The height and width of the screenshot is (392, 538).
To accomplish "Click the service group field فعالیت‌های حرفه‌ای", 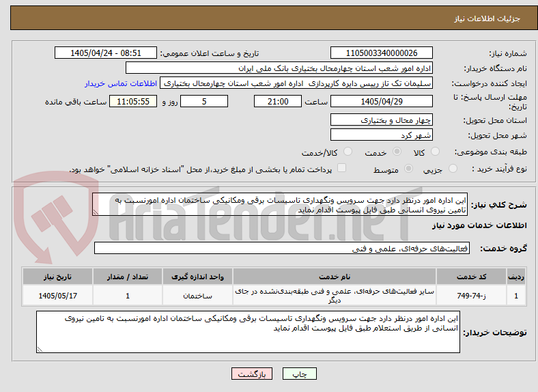I will tap(282, 248).
